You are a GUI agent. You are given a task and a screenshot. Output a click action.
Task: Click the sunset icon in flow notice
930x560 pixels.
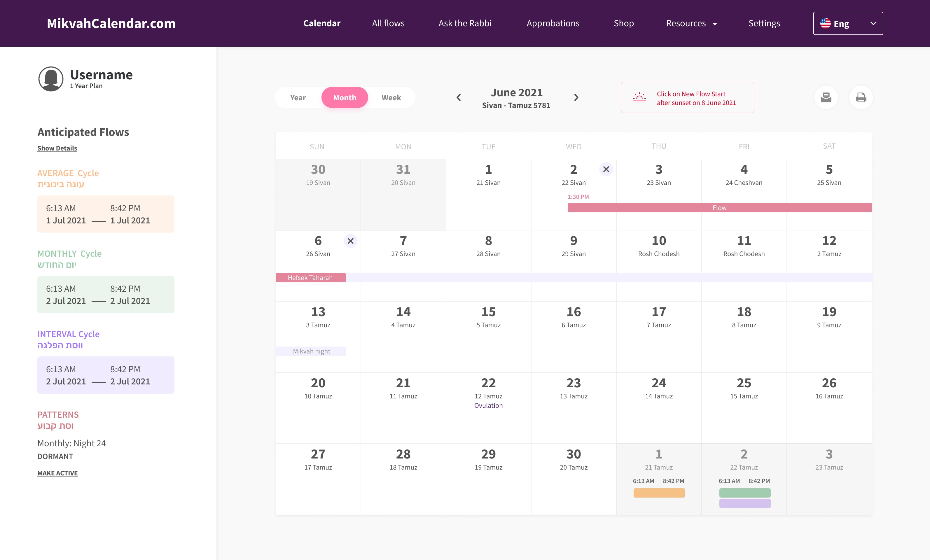639,97
